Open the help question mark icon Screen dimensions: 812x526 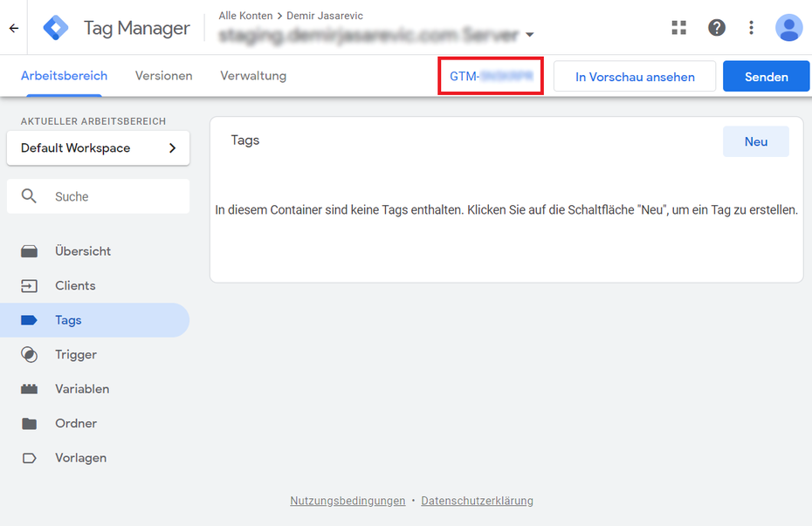pos(717,27)
